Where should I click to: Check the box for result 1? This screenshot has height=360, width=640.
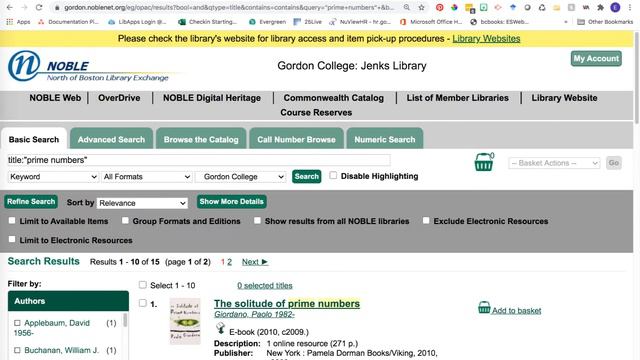pyautogui.click(x=142, y=303)
